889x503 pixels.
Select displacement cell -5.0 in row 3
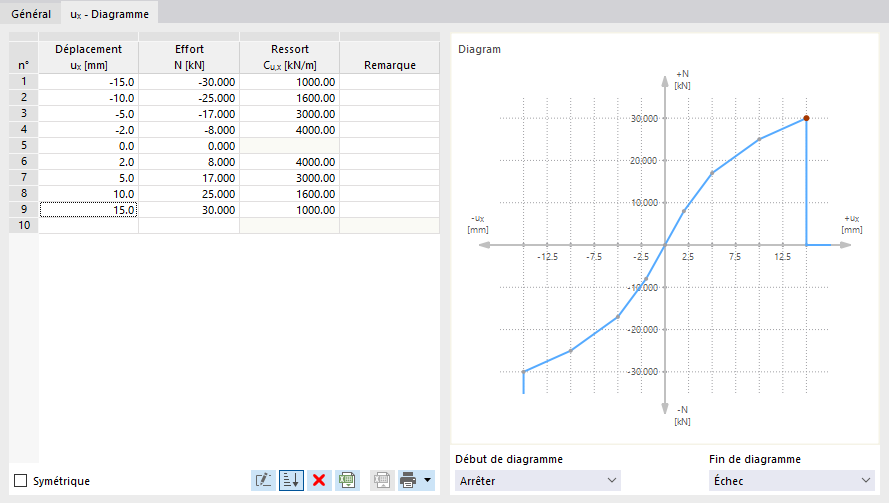pyautogui.click(x=88, y=113)
